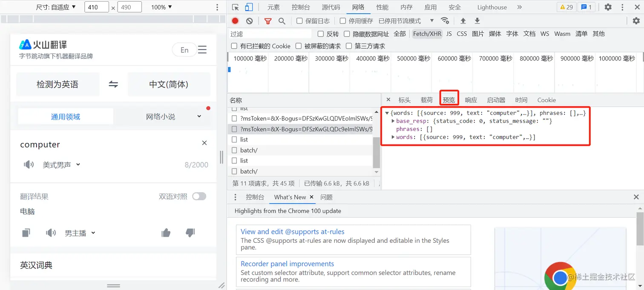Collapse the root response object
644x290 pixels.
click(387, 113)
